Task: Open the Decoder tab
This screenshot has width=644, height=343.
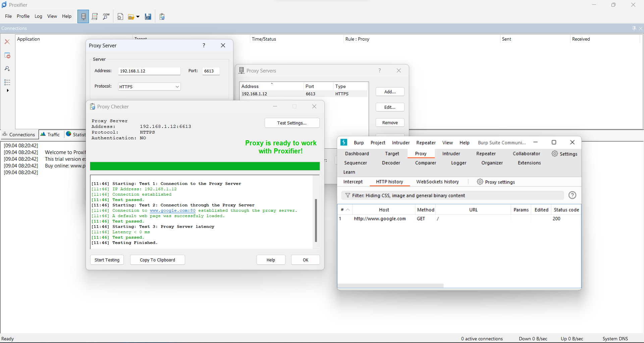Action: [391, 163]
